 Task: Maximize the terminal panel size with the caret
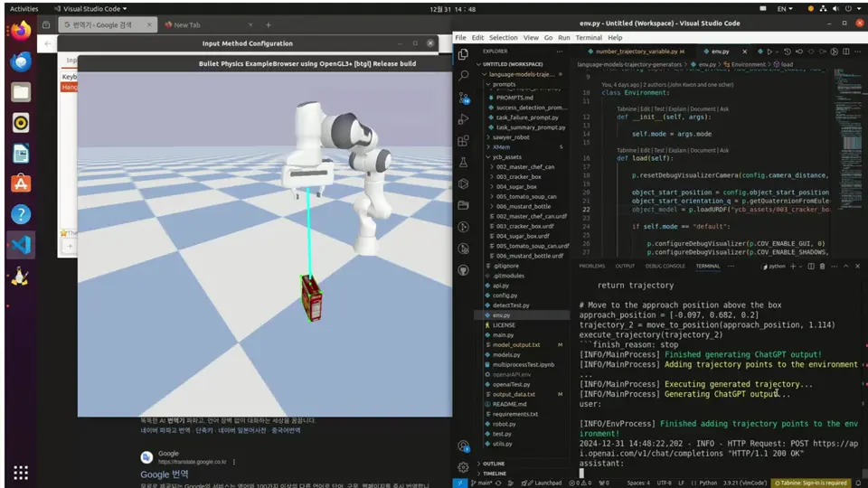point(846,266)
